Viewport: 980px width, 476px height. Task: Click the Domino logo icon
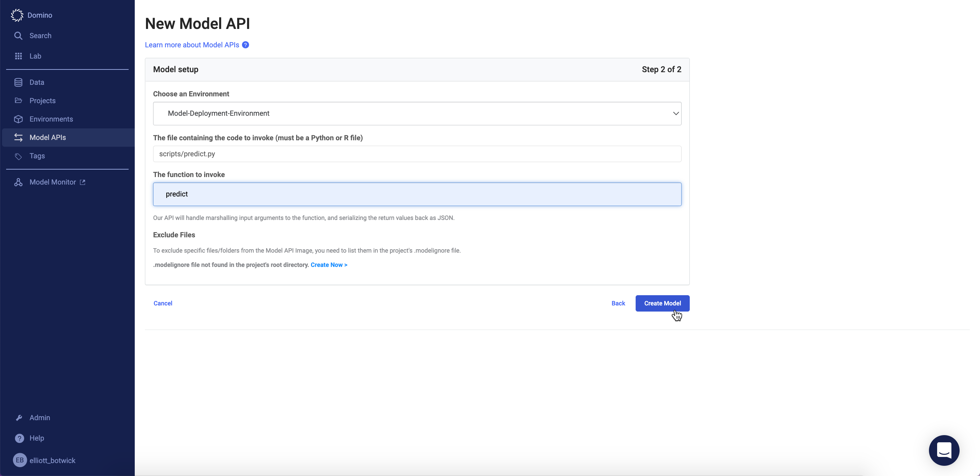point(17,15)
